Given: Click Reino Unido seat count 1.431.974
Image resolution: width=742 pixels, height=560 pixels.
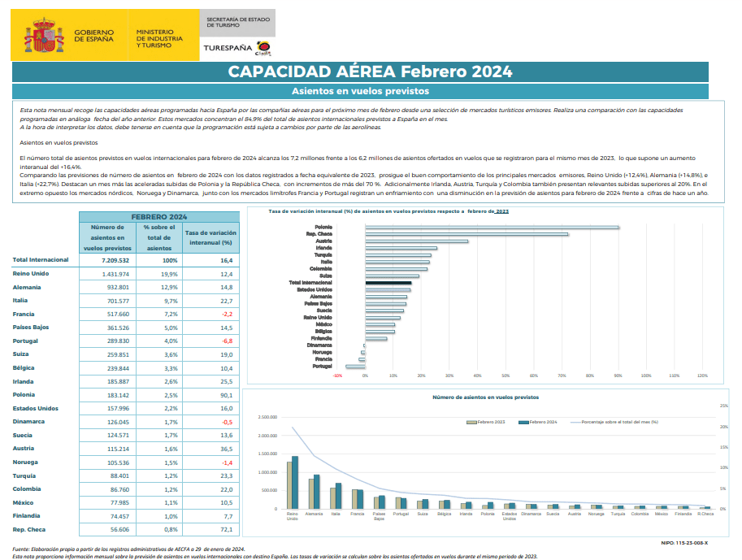Looking at the screenshot, I should (112, 274).
